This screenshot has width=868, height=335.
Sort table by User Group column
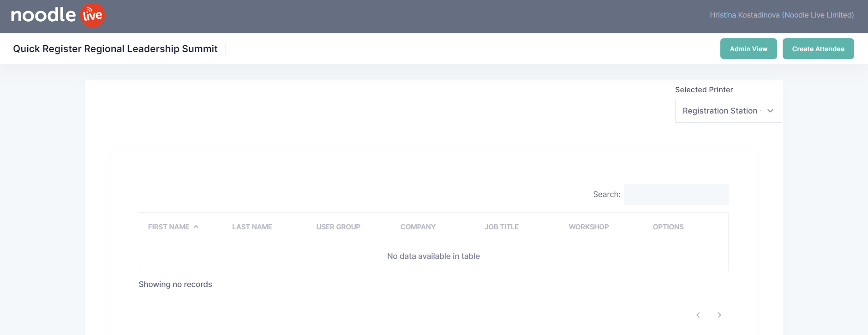point(338,227)
